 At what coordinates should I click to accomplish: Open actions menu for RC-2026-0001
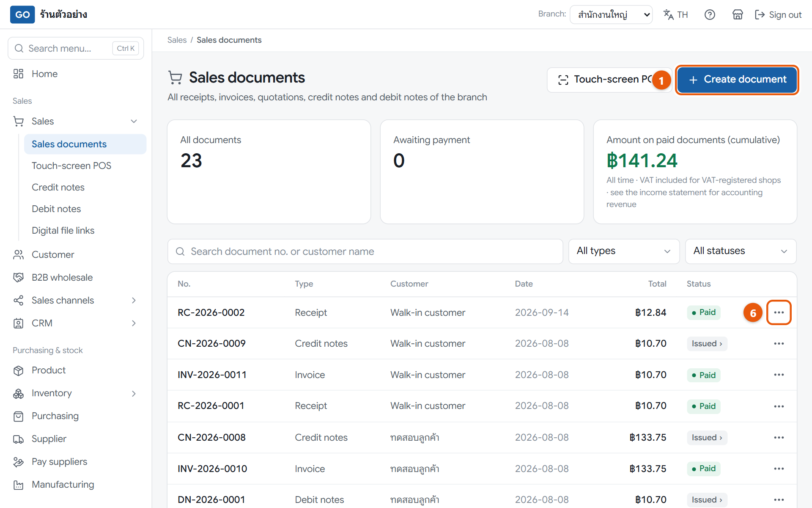point(779,406)
